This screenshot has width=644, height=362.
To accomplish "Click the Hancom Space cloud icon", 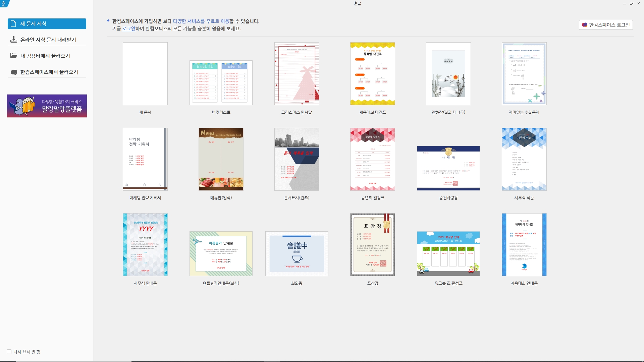I will click(14, 72).
